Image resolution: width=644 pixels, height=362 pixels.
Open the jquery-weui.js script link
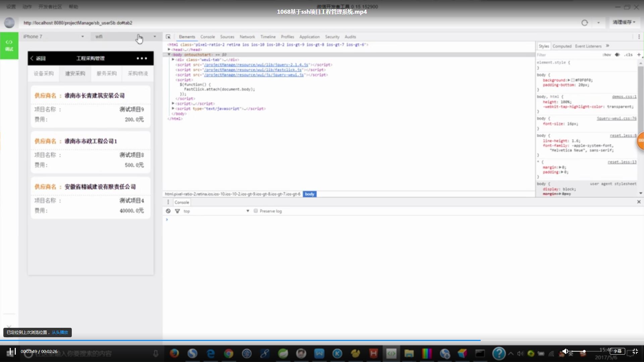(x=254, y=75)
